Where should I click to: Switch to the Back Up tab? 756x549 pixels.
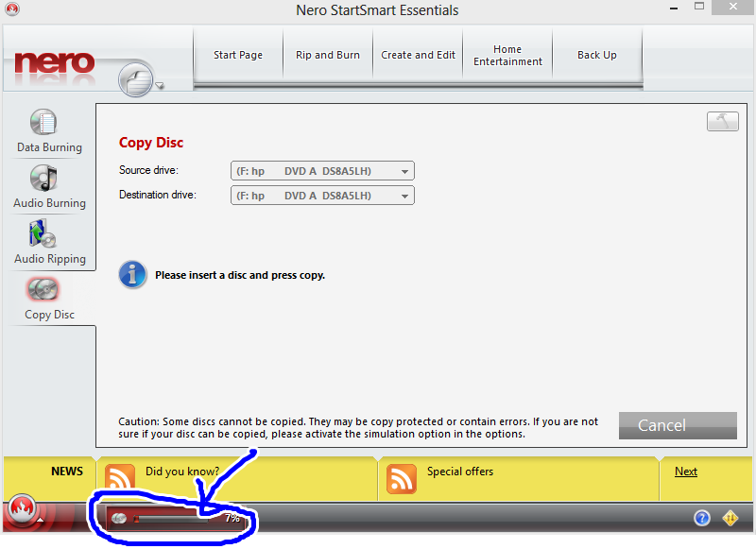coord(597,55)
